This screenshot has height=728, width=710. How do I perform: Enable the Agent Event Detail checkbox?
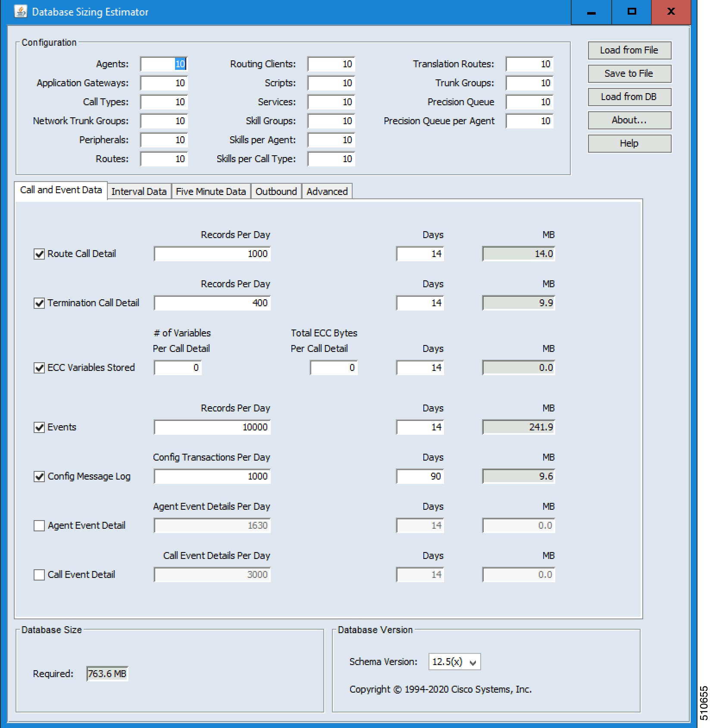[39, 526]
